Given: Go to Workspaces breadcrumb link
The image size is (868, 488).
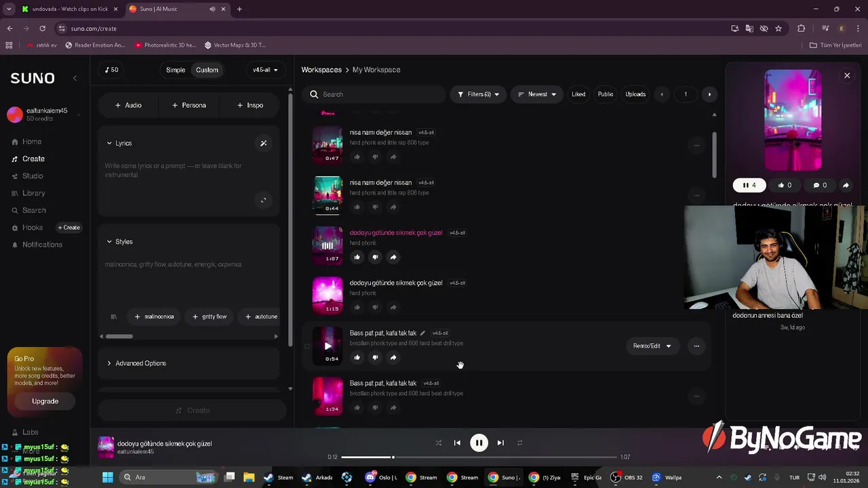Looking at the screenshot, I should 321,70.
